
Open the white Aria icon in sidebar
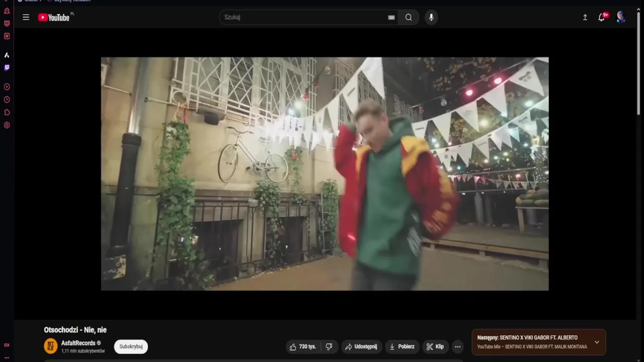point(7,55)
